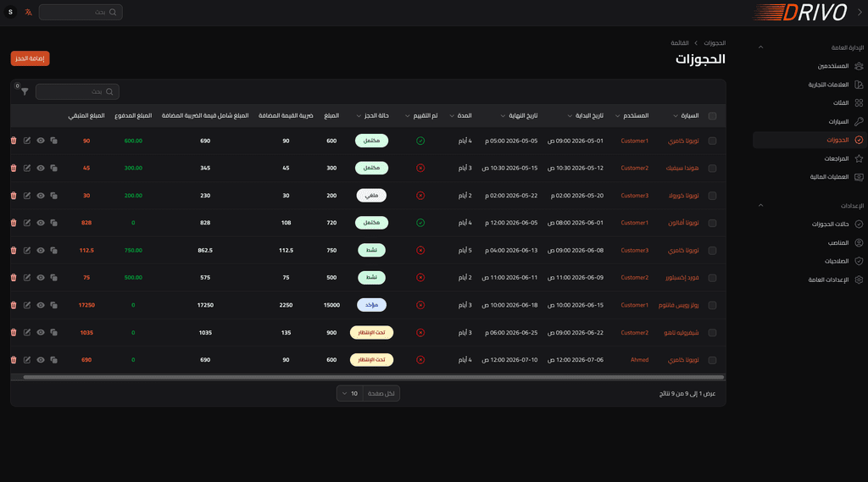Open المراجعات in the sidebar menu

[836, 158]
